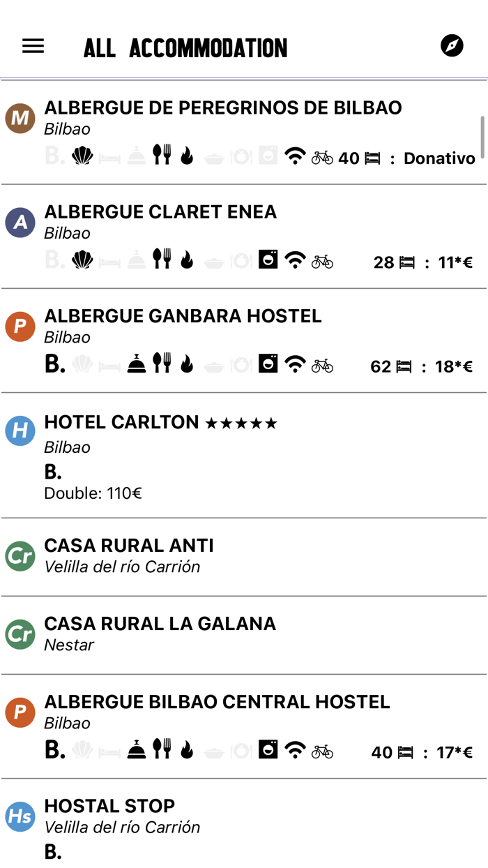Tap the wifi icon on Albergue Claret Enea
488x868 pixels.
point(296,260)
